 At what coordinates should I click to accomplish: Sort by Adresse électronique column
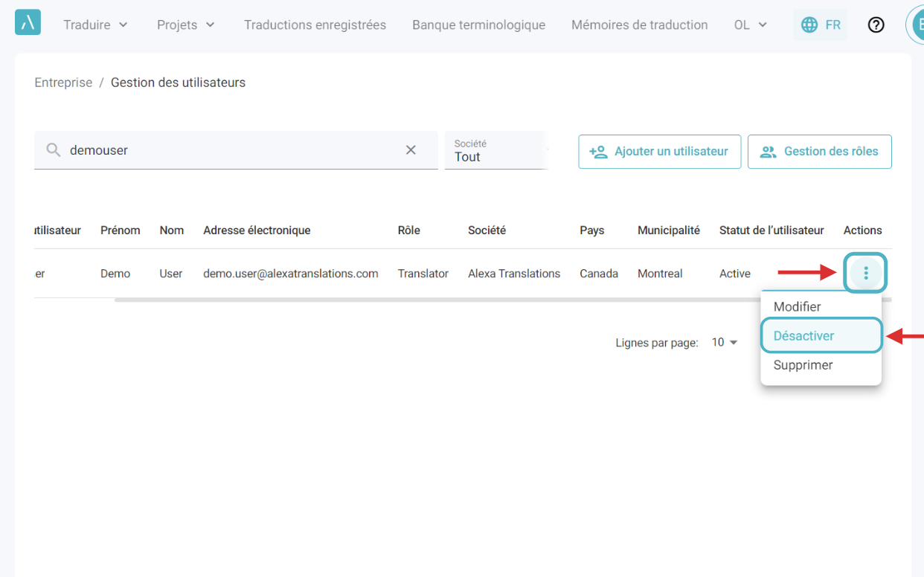click(x=257, y=231)
